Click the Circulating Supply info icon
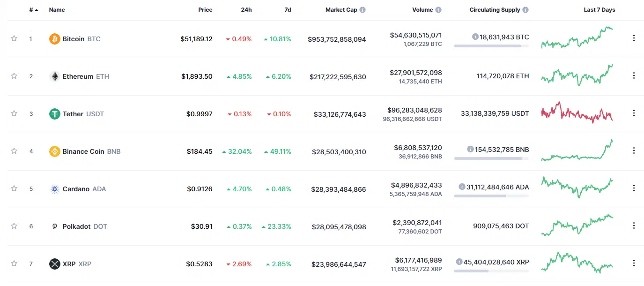The image size is (644, 286). coord(526,10)
